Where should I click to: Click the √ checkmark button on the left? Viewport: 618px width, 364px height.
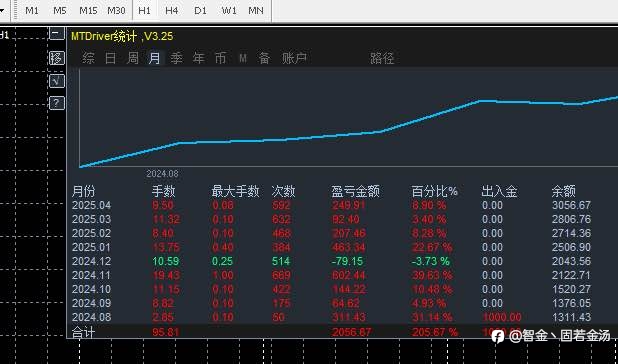(56, 81)
